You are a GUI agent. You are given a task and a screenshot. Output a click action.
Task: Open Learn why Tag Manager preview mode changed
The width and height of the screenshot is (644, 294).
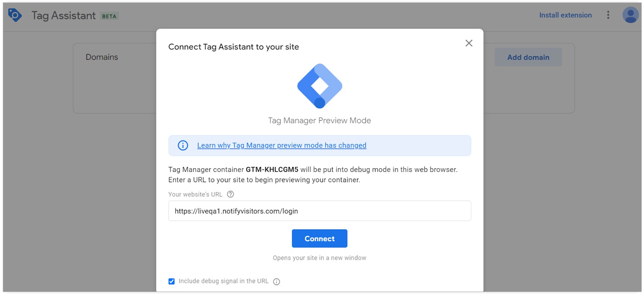(282, 145)
